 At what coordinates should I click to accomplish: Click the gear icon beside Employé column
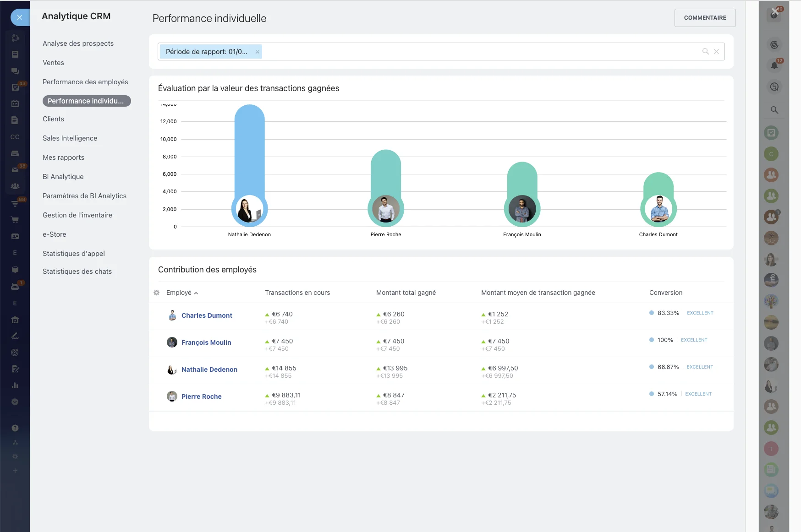(157, 293)
